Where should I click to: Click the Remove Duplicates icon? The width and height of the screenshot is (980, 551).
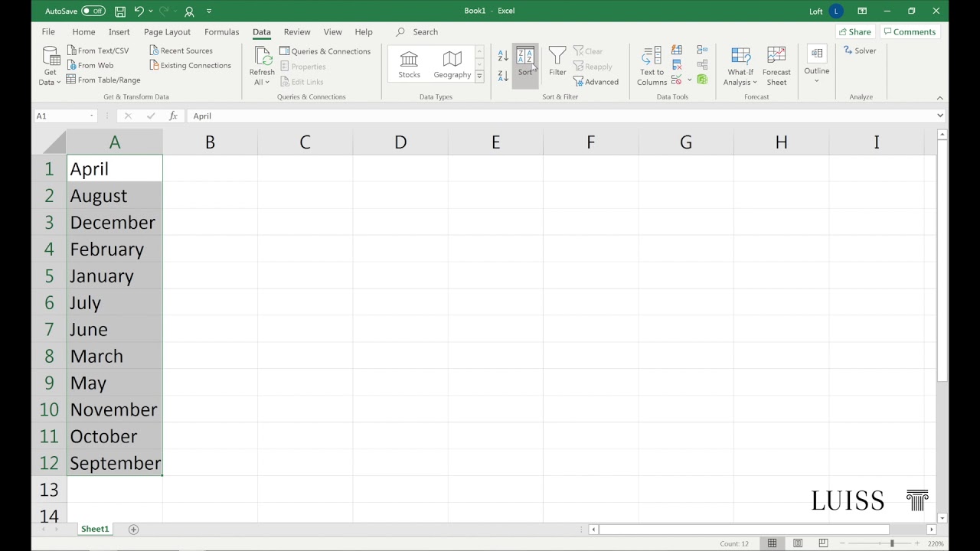click(x=677, y=65)
